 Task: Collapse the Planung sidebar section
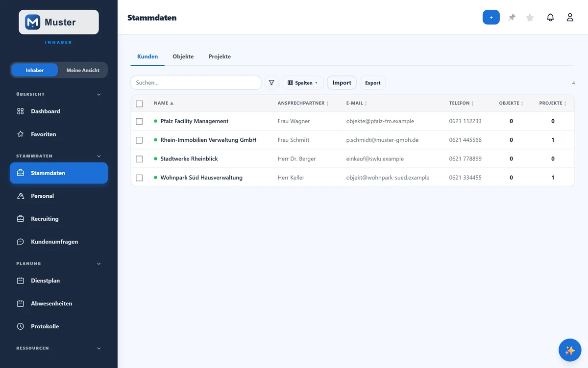coord(98,263)
